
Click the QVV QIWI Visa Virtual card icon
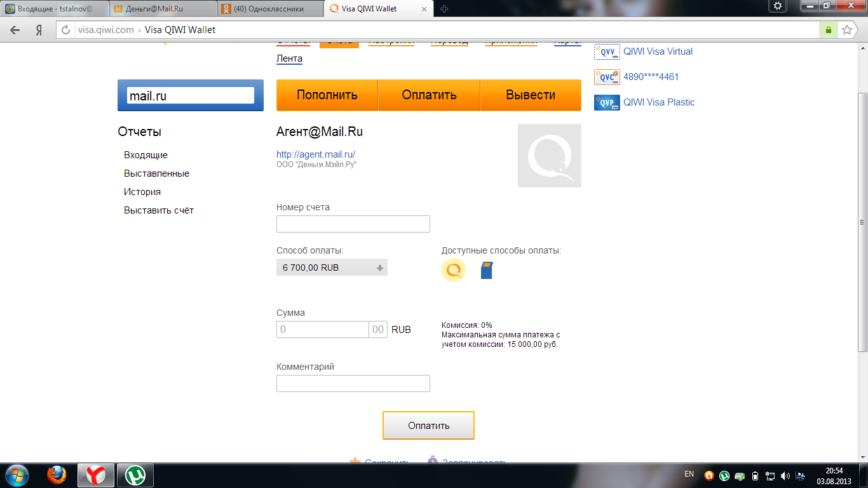point(607,51)
